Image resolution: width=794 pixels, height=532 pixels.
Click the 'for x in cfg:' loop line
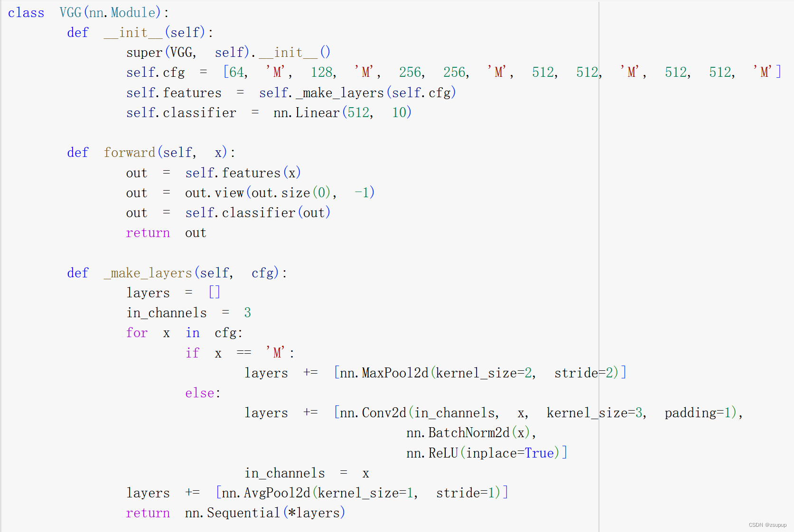(184, 333)
